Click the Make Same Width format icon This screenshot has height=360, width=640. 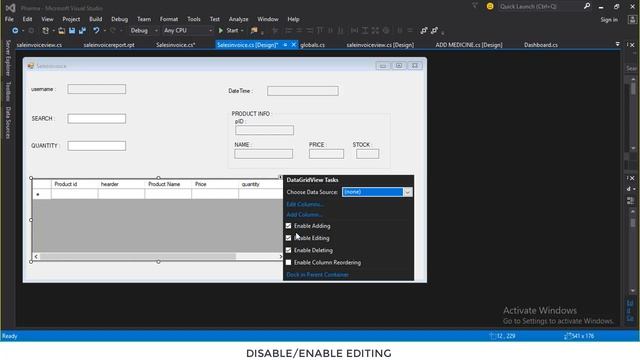pos(354,31)
